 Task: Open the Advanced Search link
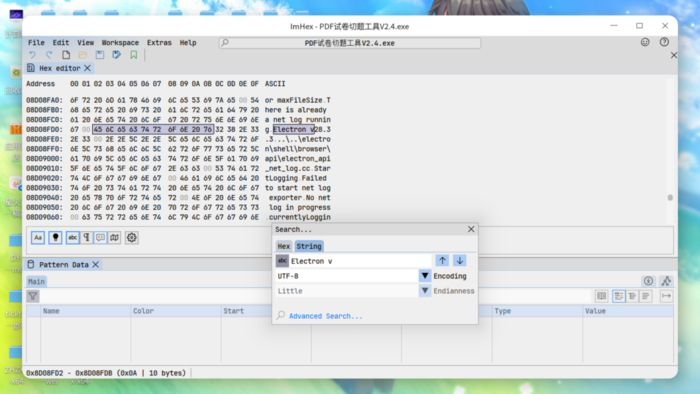325,316
